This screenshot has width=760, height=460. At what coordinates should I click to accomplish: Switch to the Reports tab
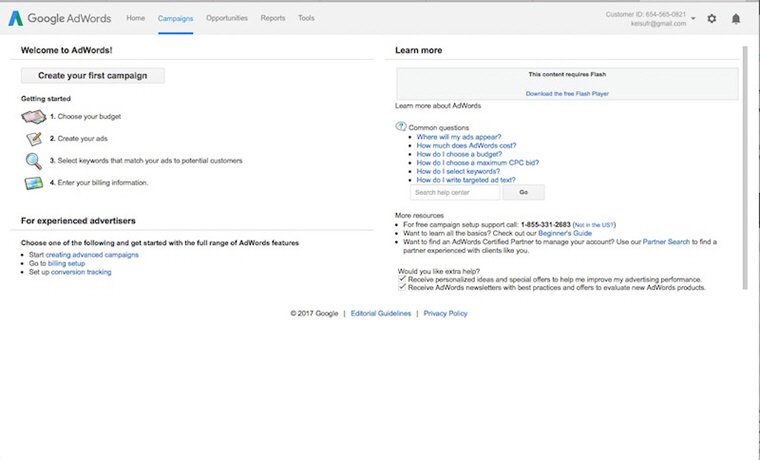[273, 18]
